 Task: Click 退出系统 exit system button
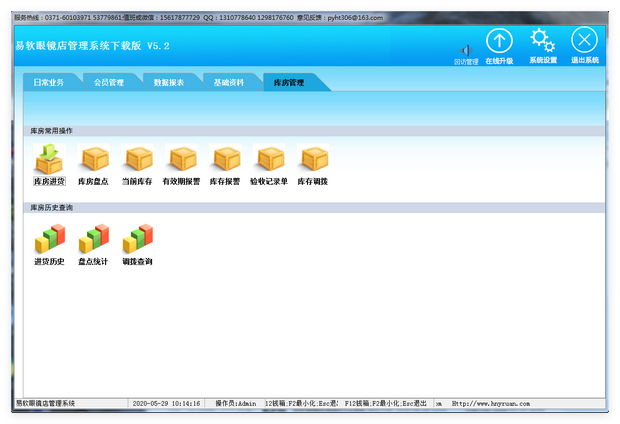coord(585,42)
